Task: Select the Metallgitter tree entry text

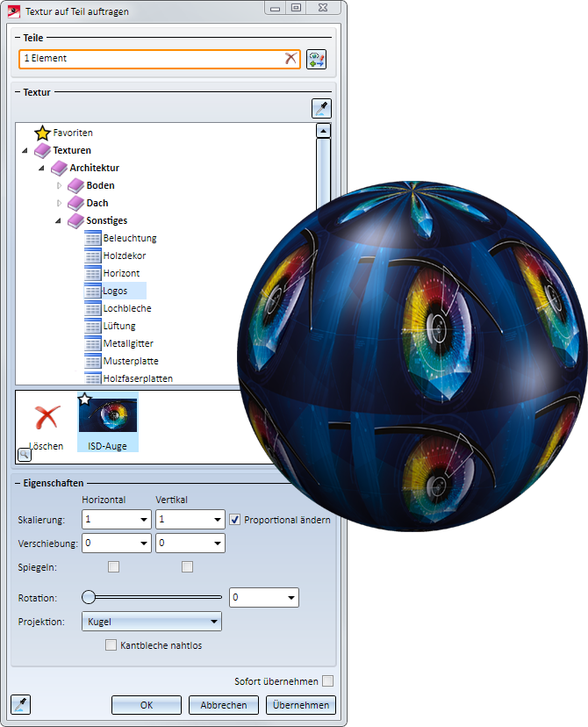Action: pyautogui.click(x=128, y=343)
